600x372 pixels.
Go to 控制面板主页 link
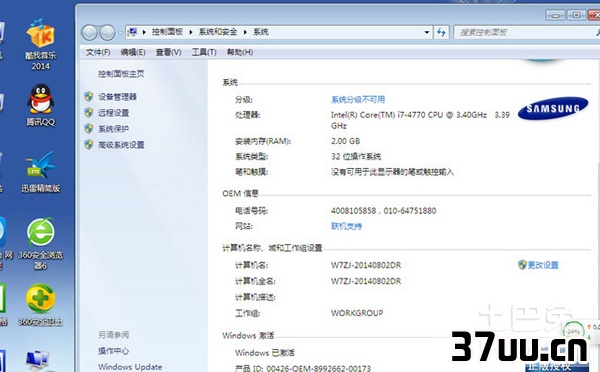[x=121, y=74]
